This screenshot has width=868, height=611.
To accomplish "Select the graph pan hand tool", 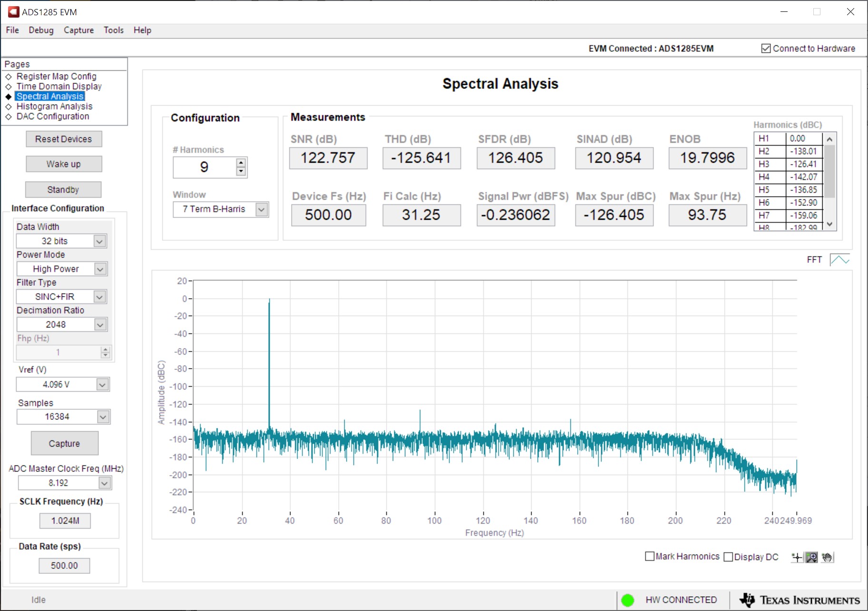I will (x=828, y=557).
